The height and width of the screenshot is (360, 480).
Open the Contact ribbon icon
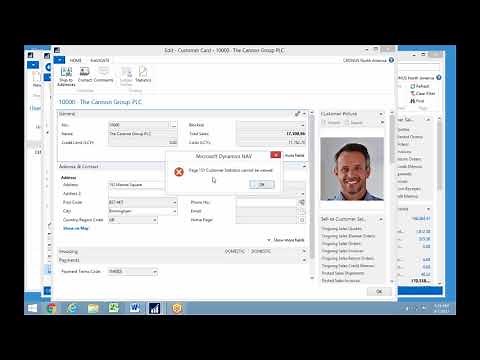pos(85,74)
